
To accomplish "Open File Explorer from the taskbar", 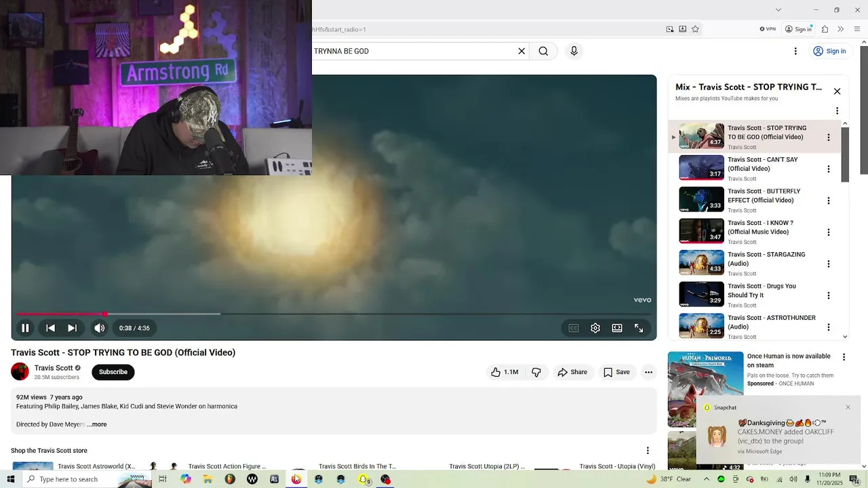I will 208,479.
